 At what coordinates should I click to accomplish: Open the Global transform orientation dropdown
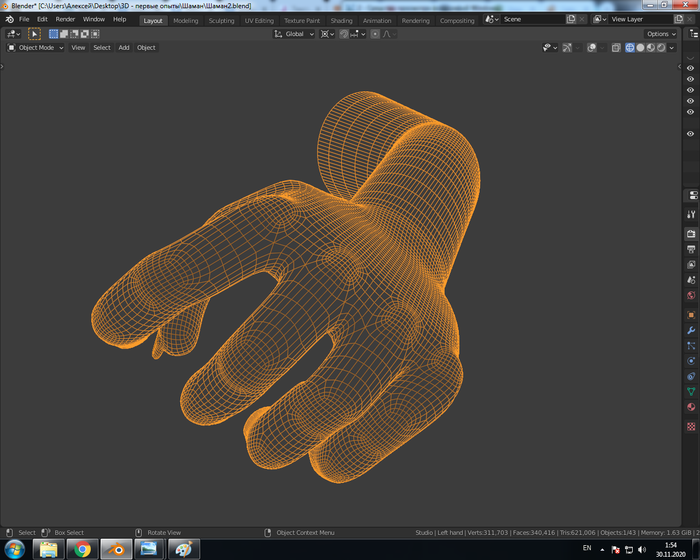(295, 34)
